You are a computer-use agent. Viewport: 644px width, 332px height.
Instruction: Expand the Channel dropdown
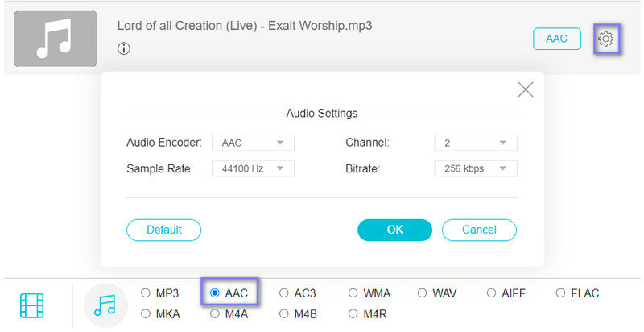[x=475, y=143]
